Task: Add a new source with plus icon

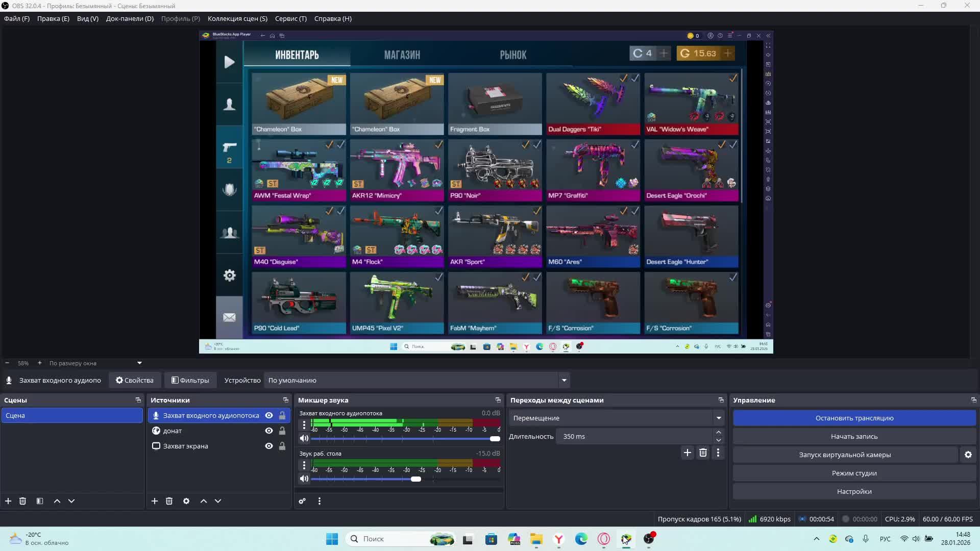Action: tap(155, 501)
